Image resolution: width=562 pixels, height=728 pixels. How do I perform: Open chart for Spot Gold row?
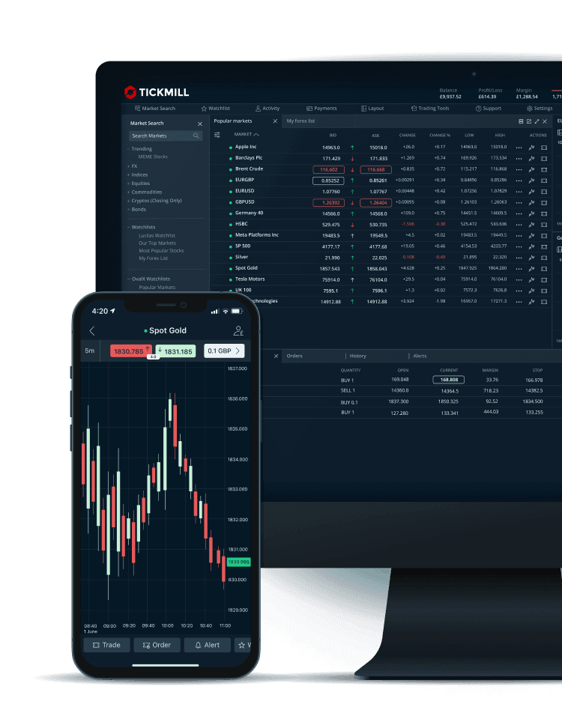(x=531, y=269)
